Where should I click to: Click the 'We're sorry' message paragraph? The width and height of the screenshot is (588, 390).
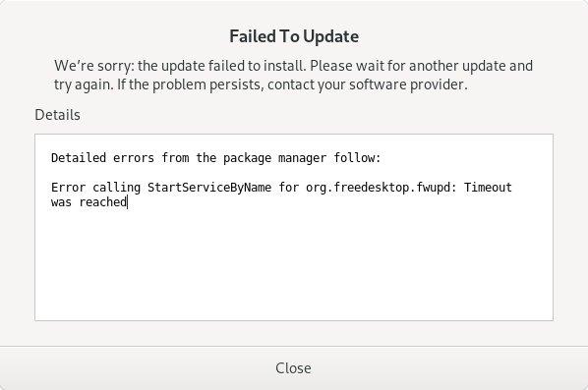point(293,75)
